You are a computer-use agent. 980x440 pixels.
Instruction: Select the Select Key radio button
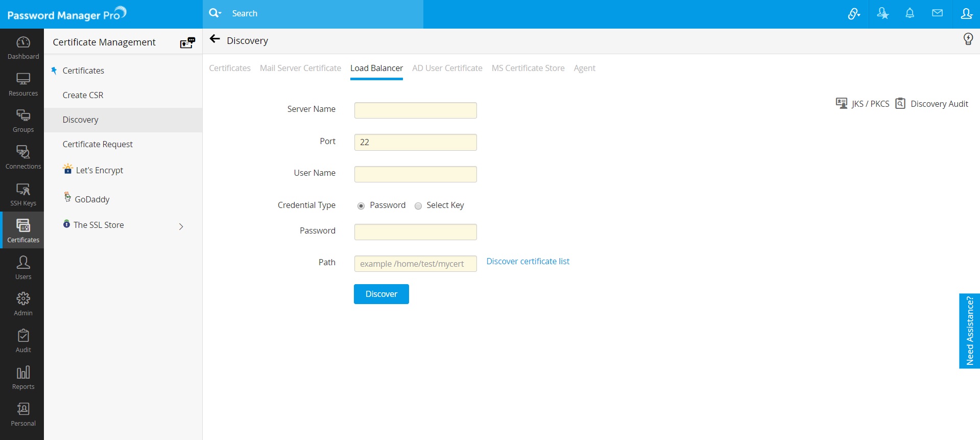pos(418,206)
